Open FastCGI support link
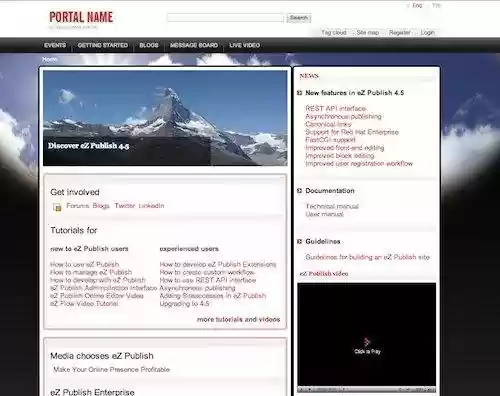This screenshot has width=500, height=396. 330,140
